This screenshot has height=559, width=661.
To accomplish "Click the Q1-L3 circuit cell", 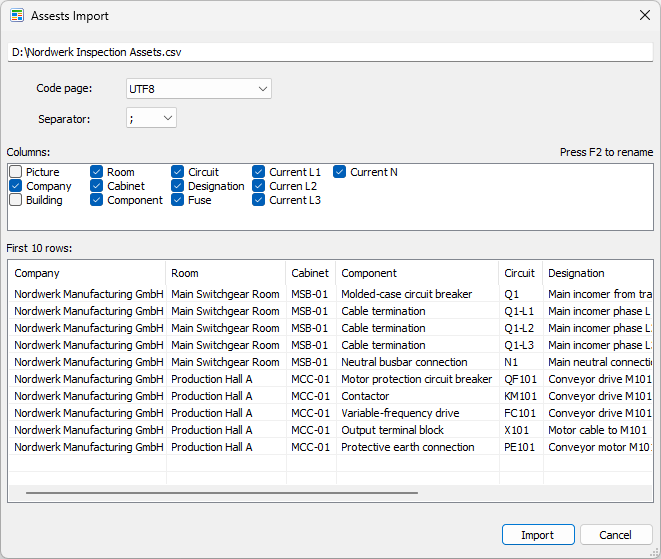I will [x=521, y=345].
